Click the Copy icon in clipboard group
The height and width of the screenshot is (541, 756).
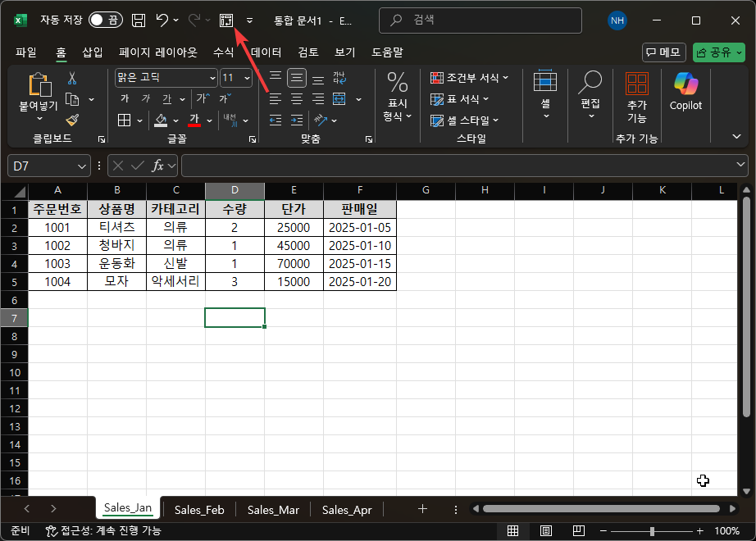(x=72, y=99)
